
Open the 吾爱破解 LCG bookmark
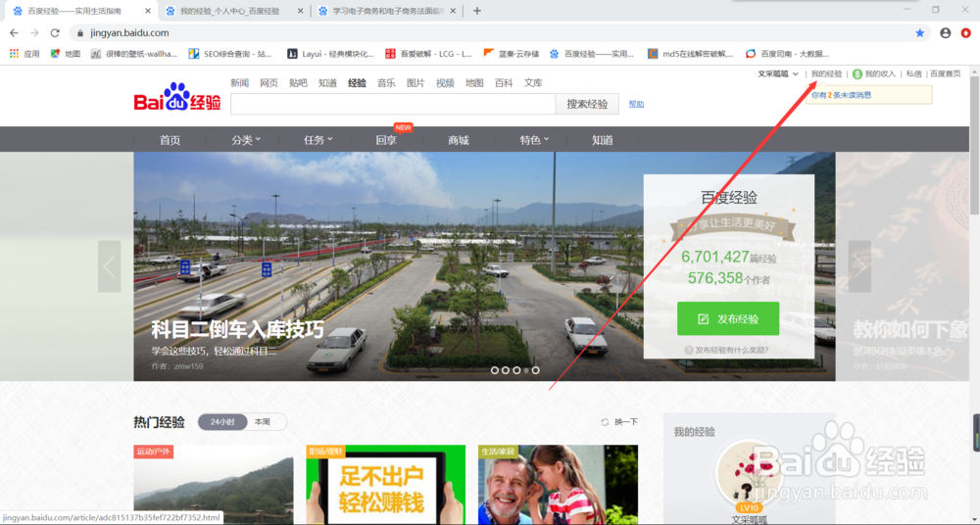point(429,54)
